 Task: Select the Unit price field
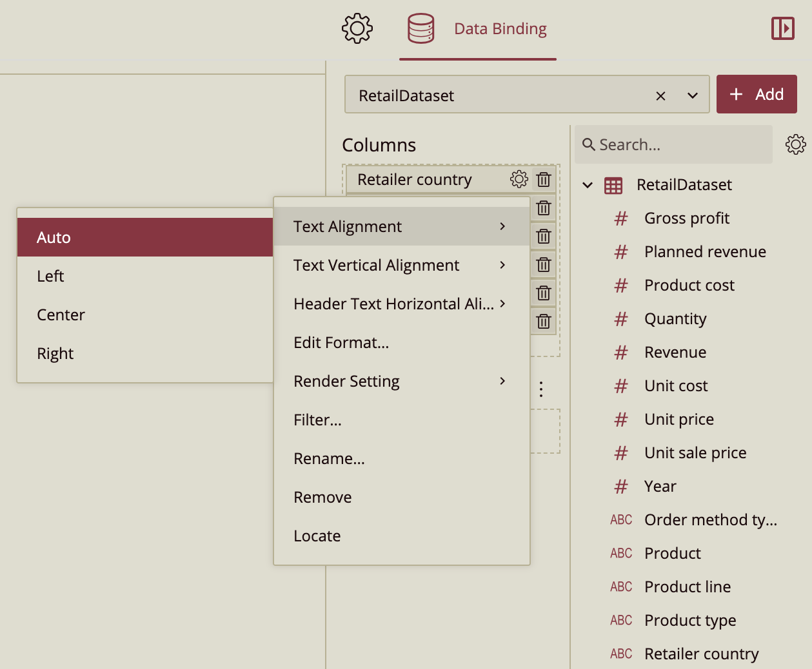679,420
